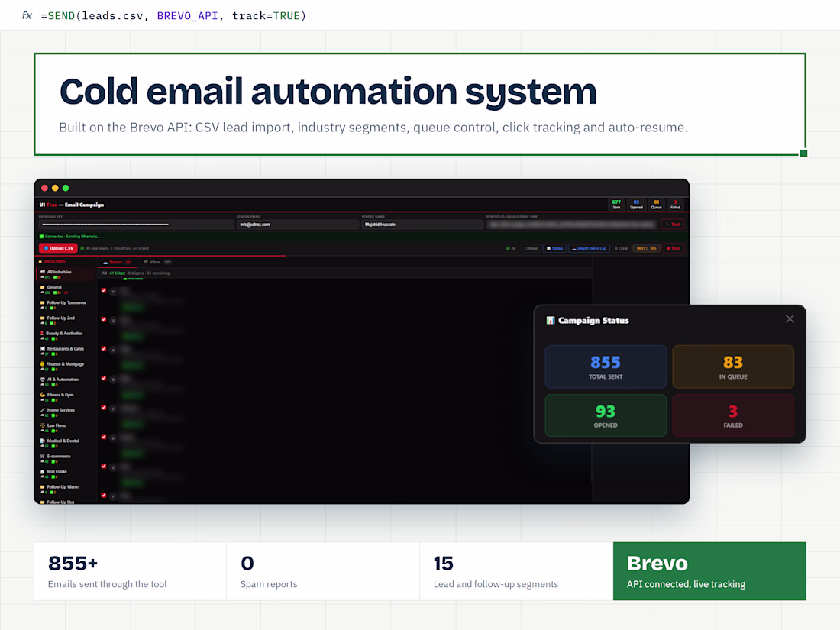Click the All Industries mailbox icon
Viewport: 840px width, 630px height.
(42, 272)
